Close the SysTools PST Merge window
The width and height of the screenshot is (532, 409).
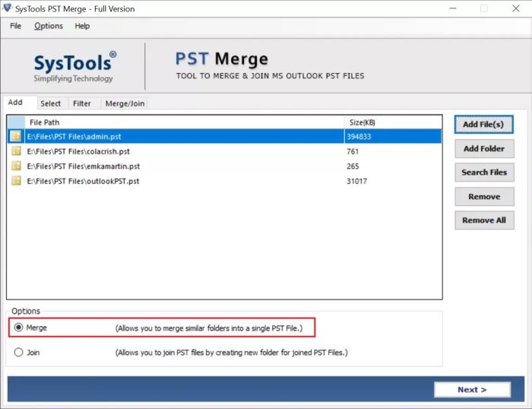tap(516, 8)
